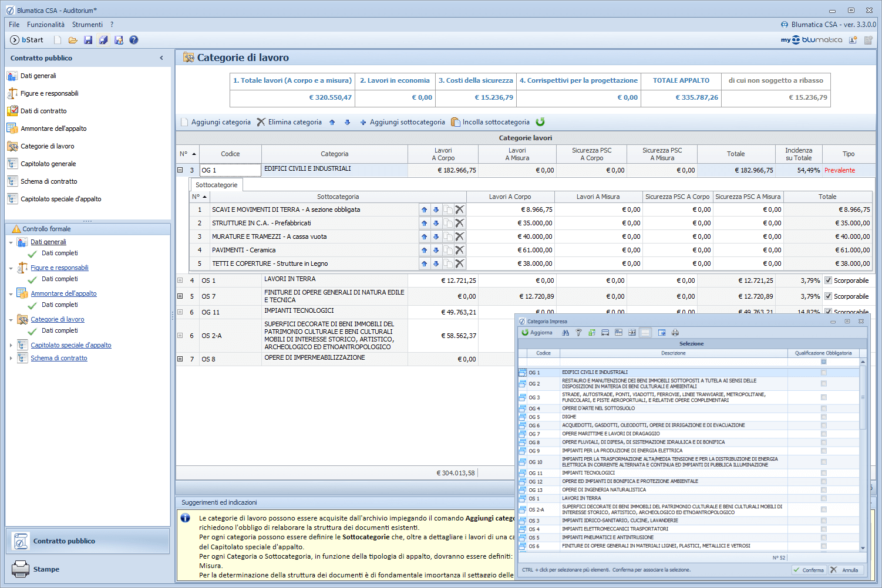Collapse the Contratto pubblico side panel
The height and width of the screenshot is (588, 882).
pos(161,58)
